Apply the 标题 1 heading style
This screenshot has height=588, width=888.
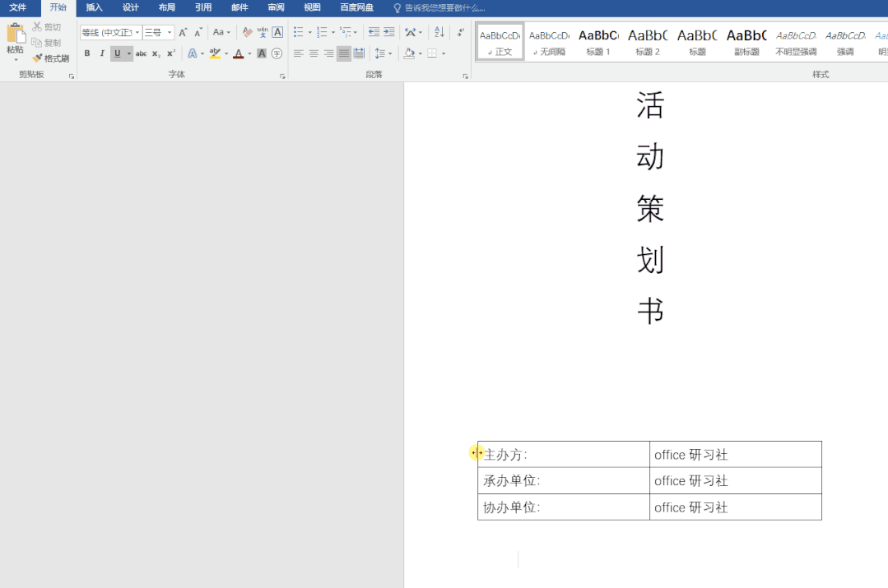(x=598, y=42)
